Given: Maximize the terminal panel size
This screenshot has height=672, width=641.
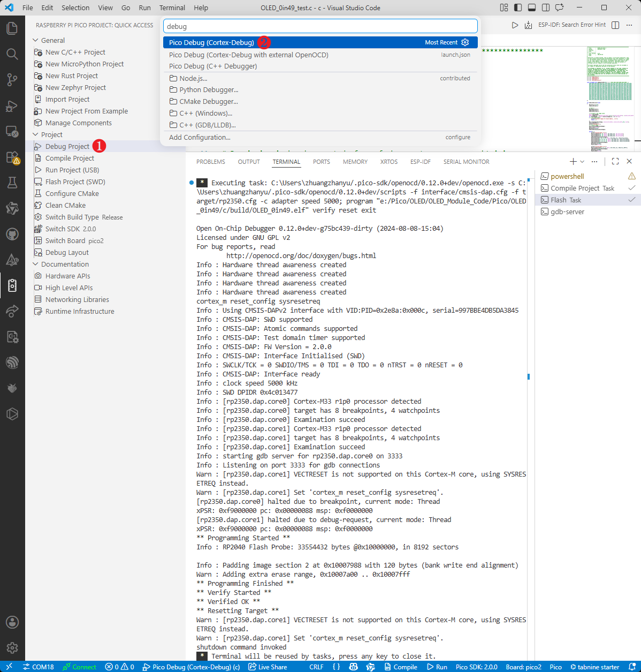Looking at the screenshot, I should [x=615, y=161].
